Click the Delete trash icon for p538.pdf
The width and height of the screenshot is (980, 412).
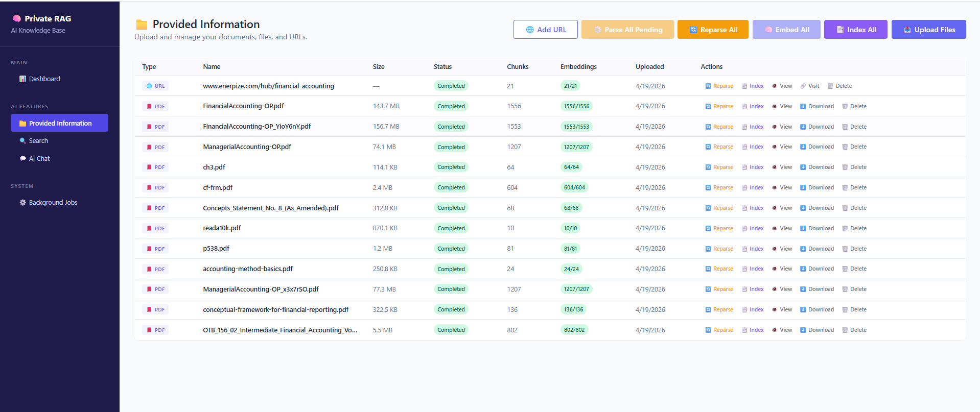(x=845, y=249)
